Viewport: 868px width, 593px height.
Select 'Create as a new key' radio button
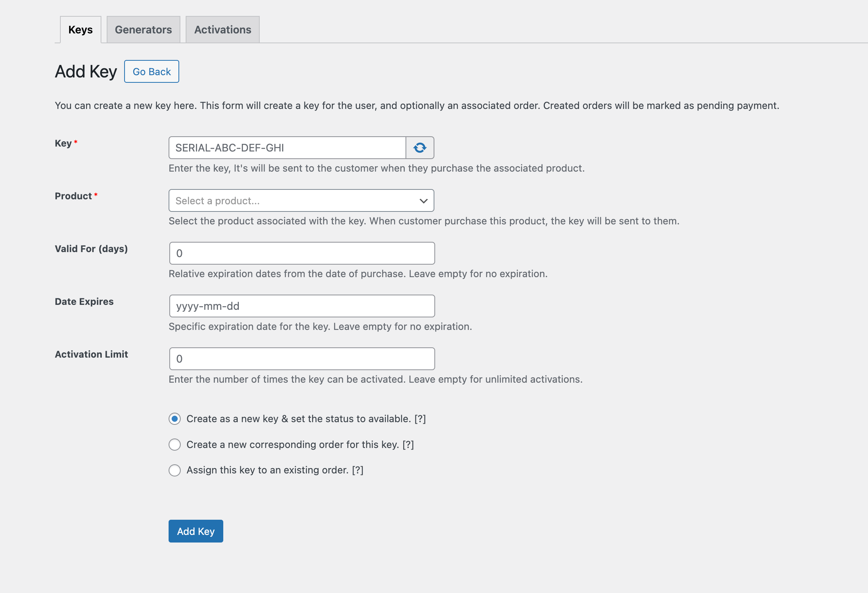coord(175,419)
